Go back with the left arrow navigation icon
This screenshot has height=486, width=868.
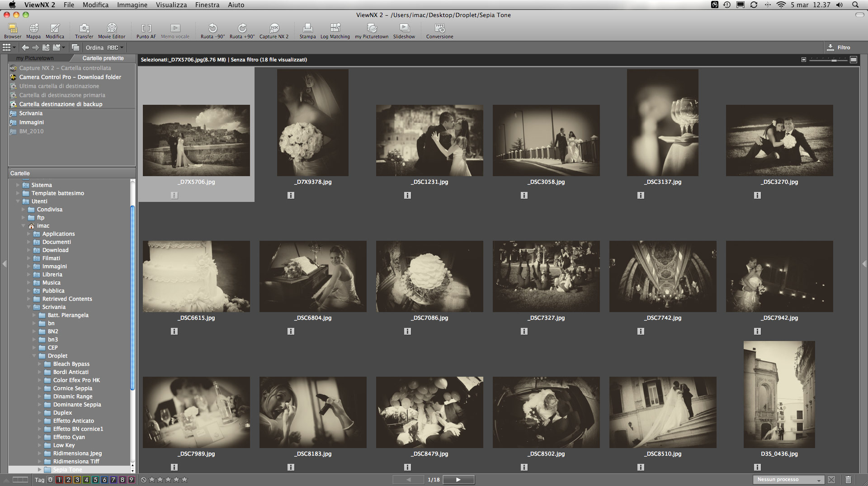coord(25,47)
